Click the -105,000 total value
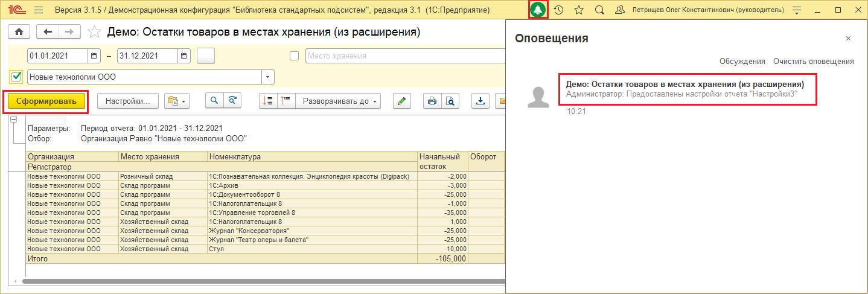 point(450,258)
